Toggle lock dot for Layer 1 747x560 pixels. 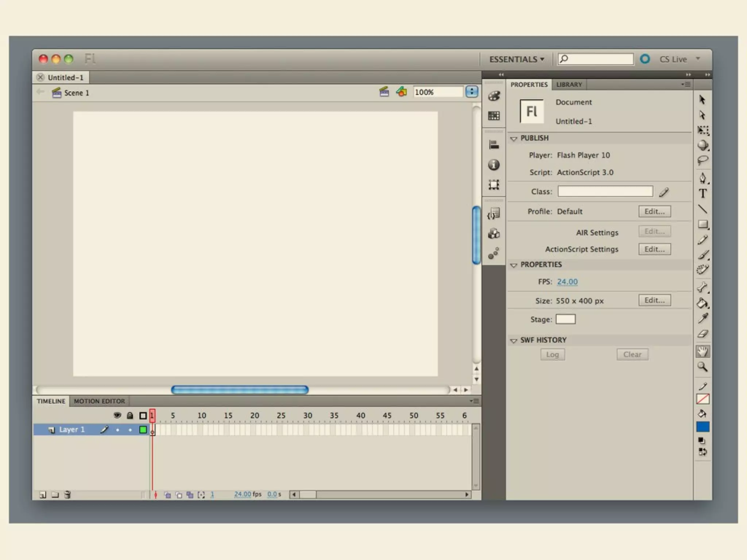click(x=130, y=430)
